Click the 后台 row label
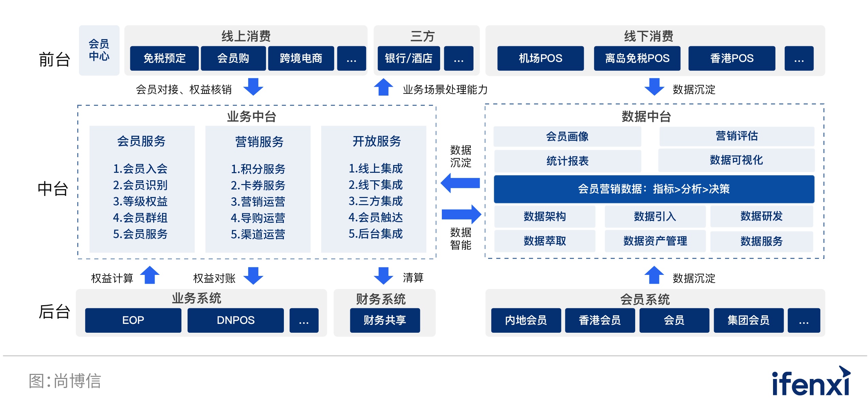This screenshot has width=868, height=413. 54,312
